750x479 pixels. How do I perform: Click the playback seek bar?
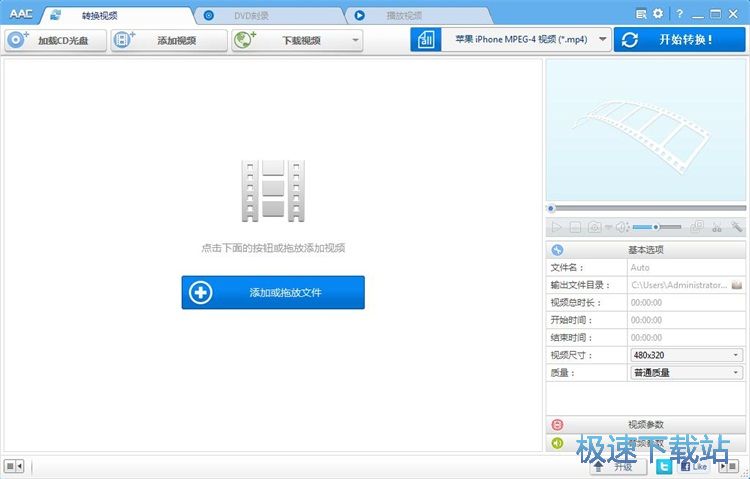646,208
